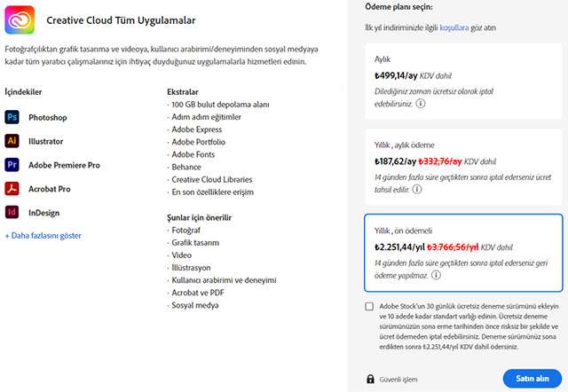The width and height of the screenshot is (568, 392).
Task: Enable the Adobe Stock free trial checkbox
Action: point(369,307)
